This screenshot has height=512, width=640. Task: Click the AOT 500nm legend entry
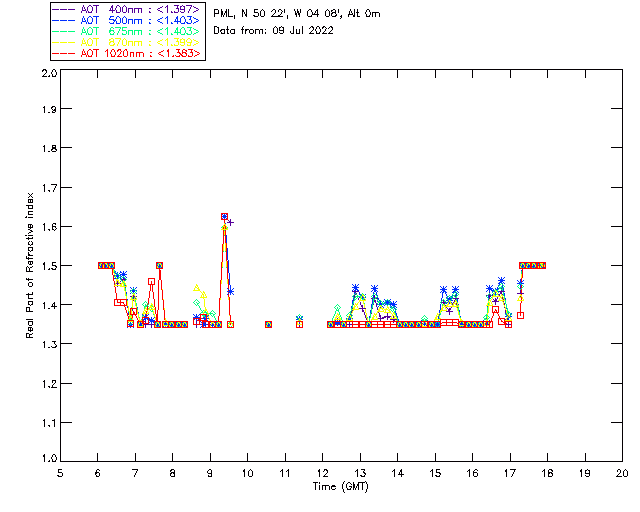126,20
